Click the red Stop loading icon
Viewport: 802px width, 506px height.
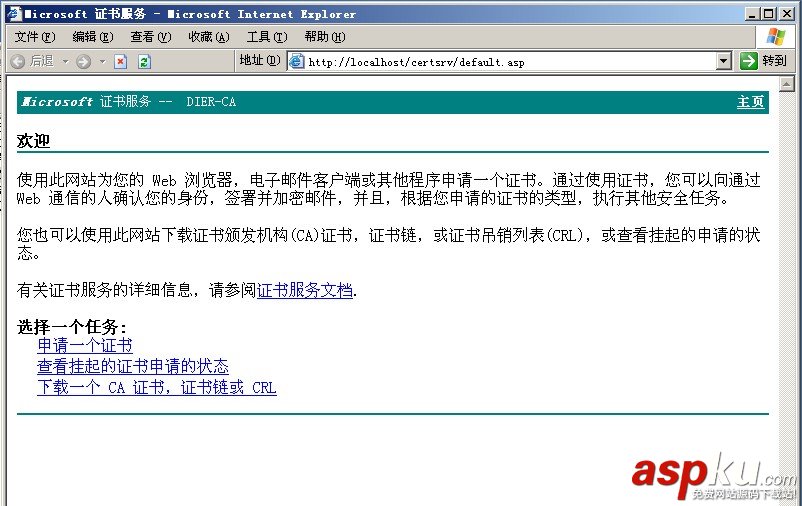[x=121, y=62]
